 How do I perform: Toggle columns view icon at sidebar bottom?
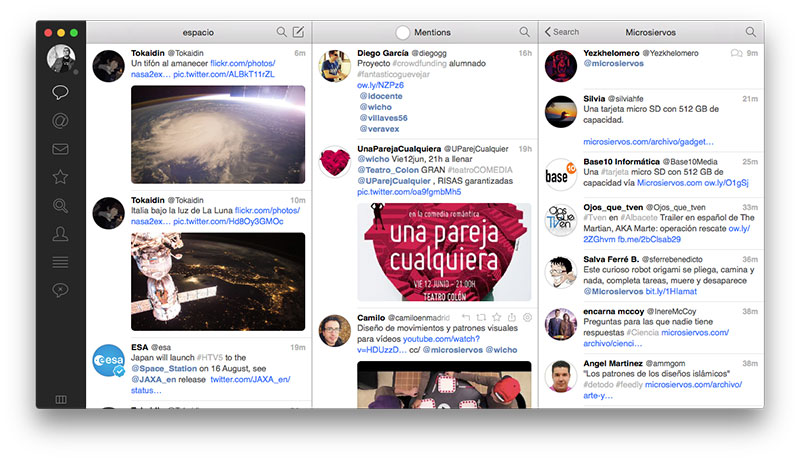pyautogui.click(x=61, y=399)
